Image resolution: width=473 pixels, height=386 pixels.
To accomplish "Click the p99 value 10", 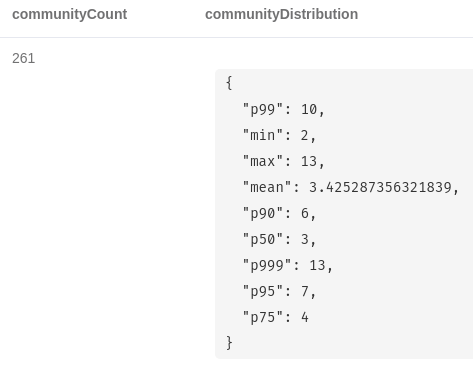I will (x=309, y=109).
